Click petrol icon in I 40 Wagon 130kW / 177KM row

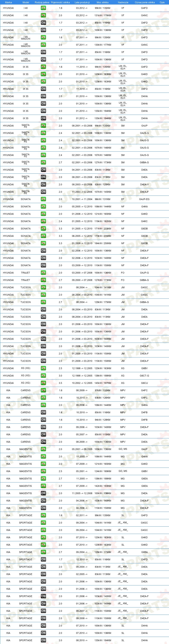point(43,45)
